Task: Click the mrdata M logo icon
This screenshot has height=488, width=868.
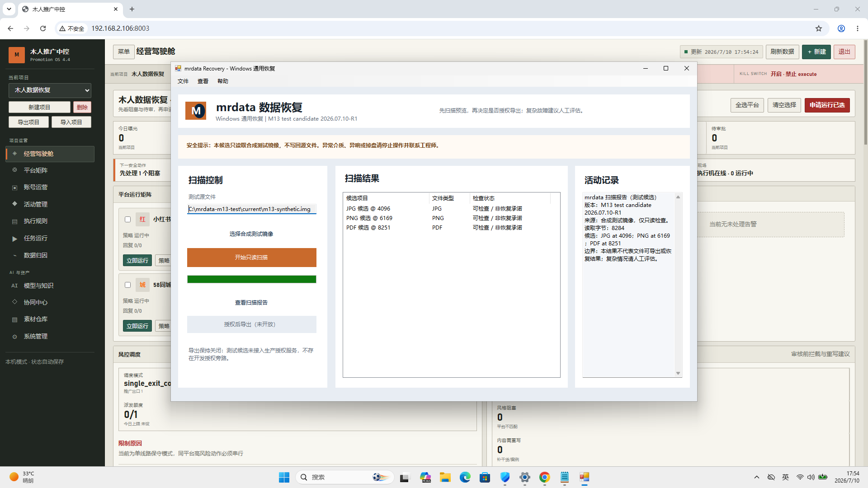Action: tap(196, 111)
